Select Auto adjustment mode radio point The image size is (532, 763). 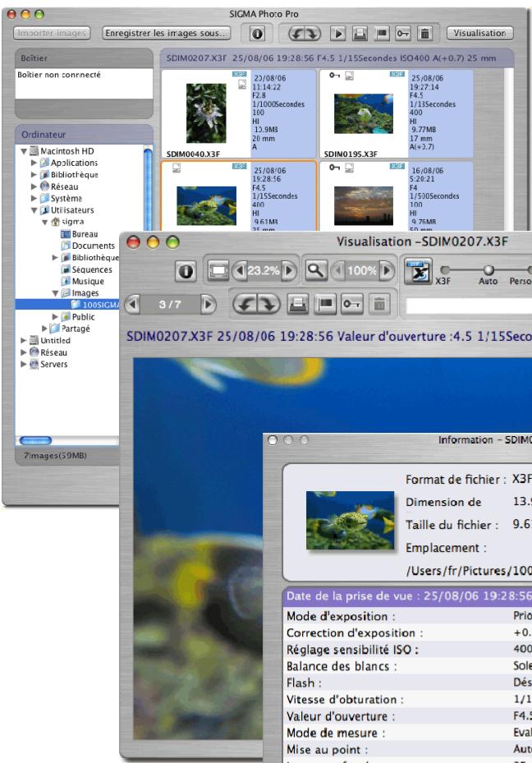point(488,269)
